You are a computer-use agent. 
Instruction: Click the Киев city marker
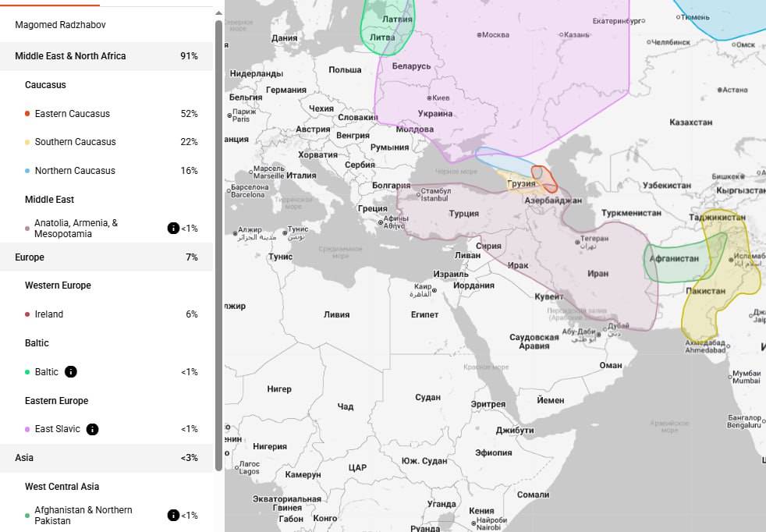[x=429, y=98]
